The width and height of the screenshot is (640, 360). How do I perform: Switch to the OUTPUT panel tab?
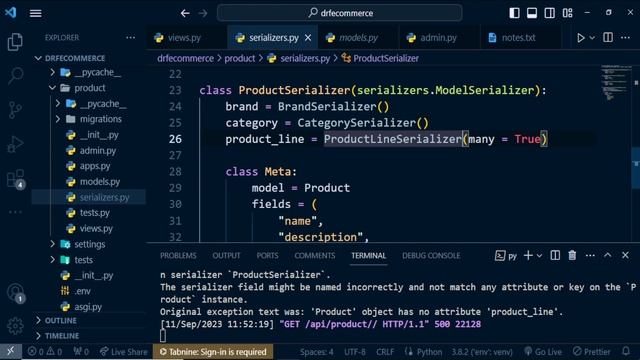[x=227, y=256]
